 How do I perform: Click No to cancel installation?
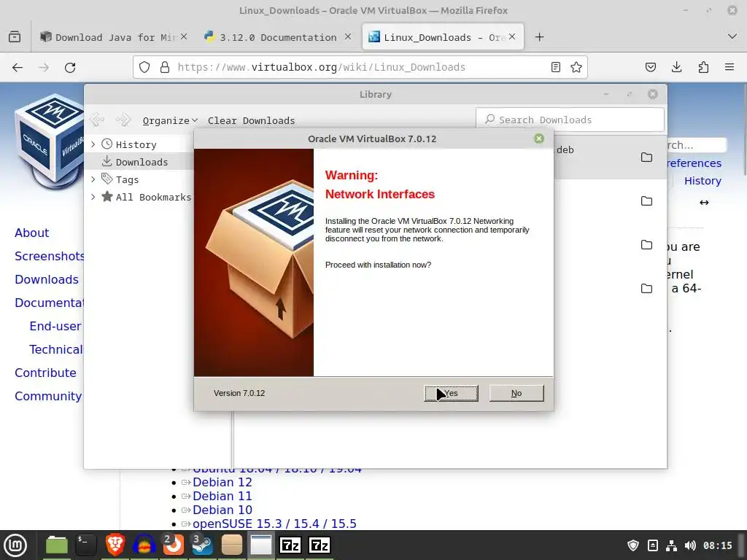[x=516, y=393]
